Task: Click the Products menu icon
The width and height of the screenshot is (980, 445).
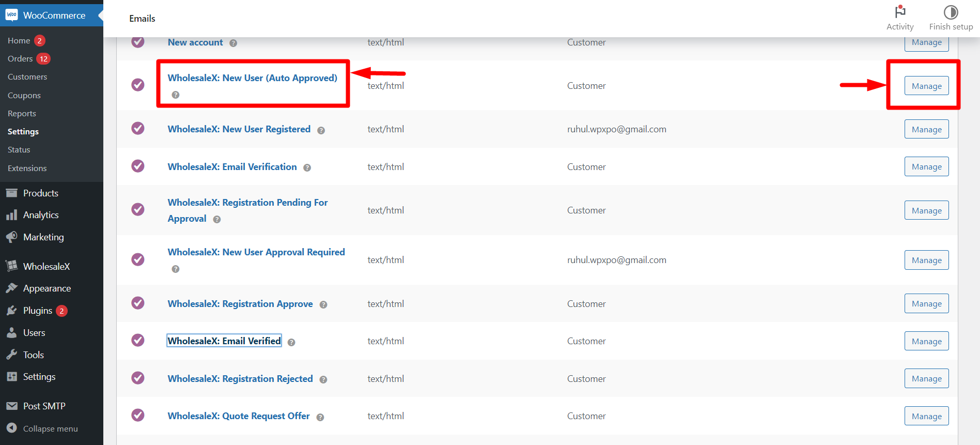Action: pyautogui.click(x=11, y=193)
